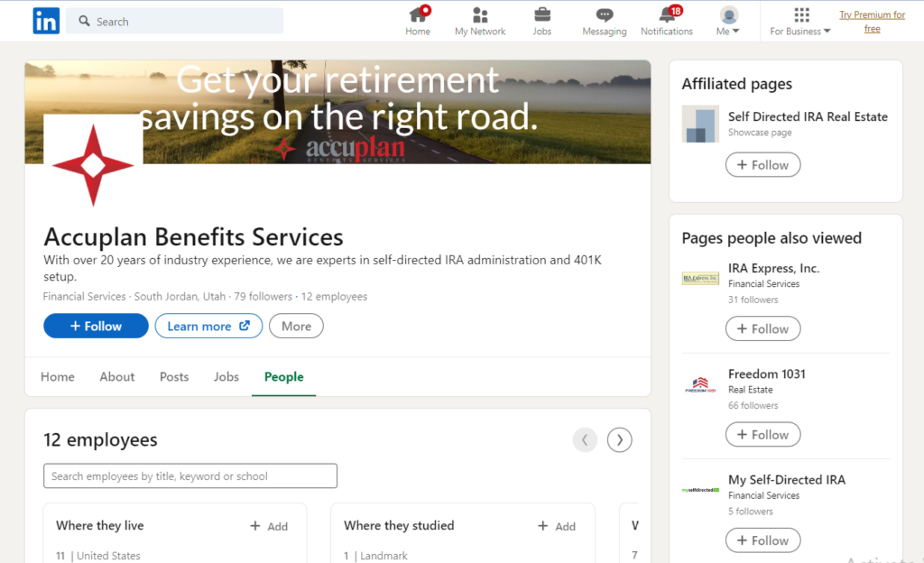
Task: Go to the LinkedIn logo homepage
Action: click(x=46, y=21)
